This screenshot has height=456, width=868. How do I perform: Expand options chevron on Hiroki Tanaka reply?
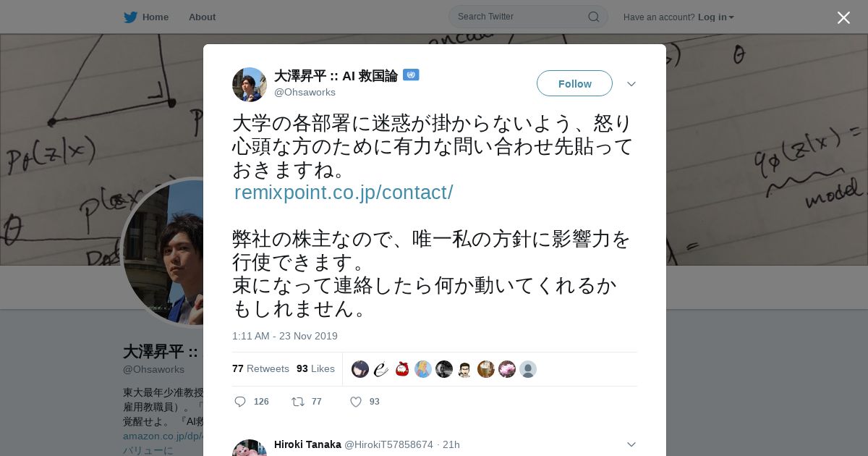(631, 444)
